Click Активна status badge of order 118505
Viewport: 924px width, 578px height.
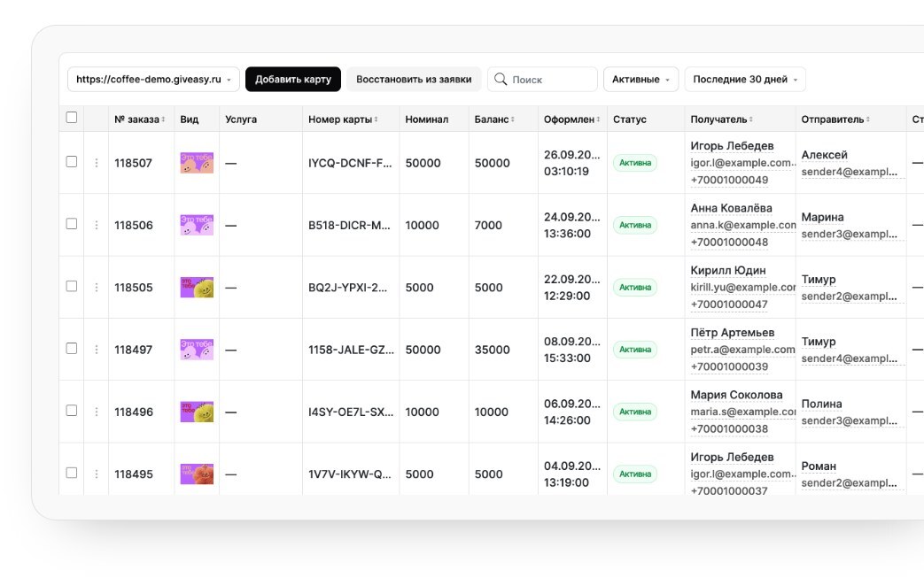click(x=634, y=288)
